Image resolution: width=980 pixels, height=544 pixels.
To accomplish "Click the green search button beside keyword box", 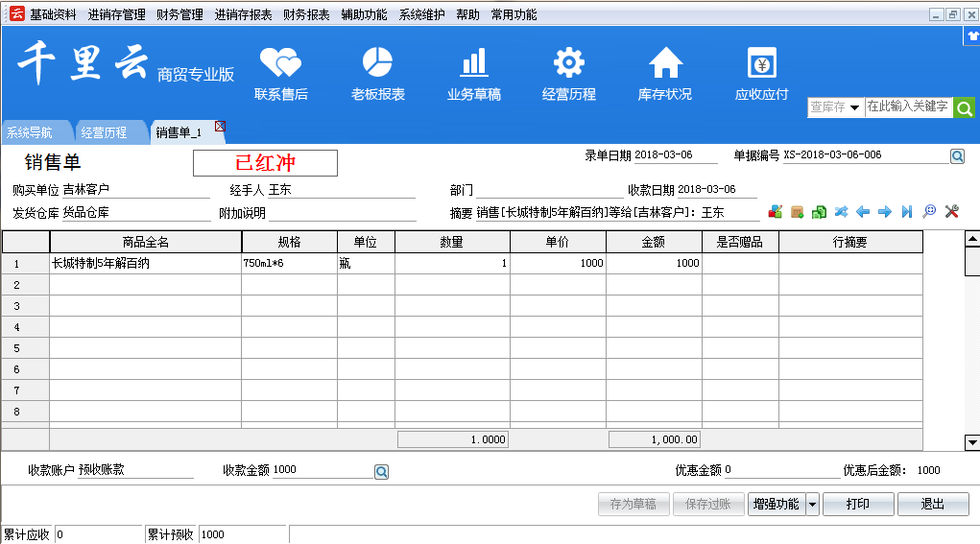I will (x=963, y=107).
